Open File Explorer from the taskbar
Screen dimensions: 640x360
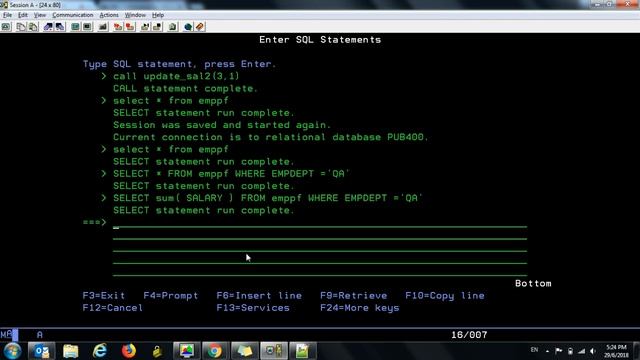(71, 351)
